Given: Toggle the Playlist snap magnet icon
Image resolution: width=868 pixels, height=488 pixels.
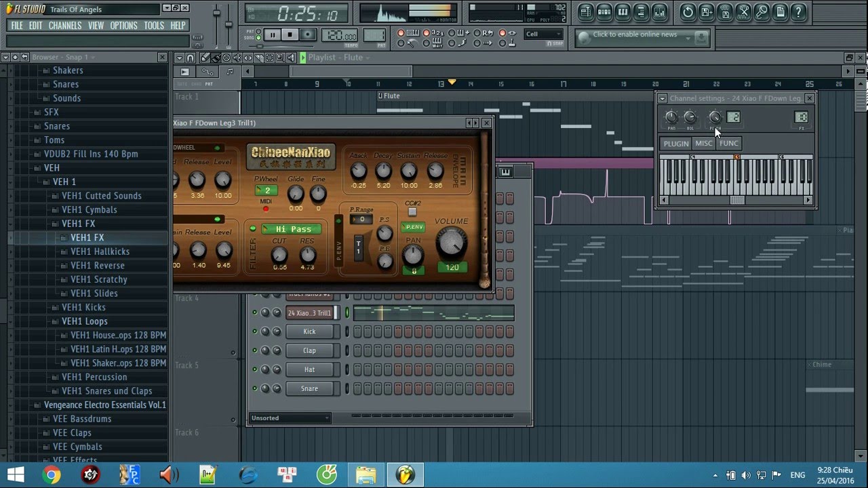Looking at the screenshot, I should tap(191, 58).
